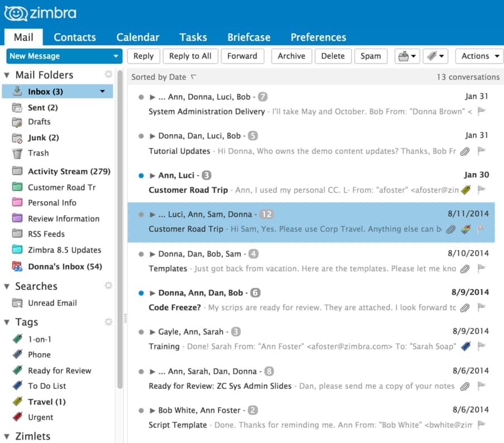The image size is (504, 443).
Task: Click the Spam button
Action: [370, 56]
